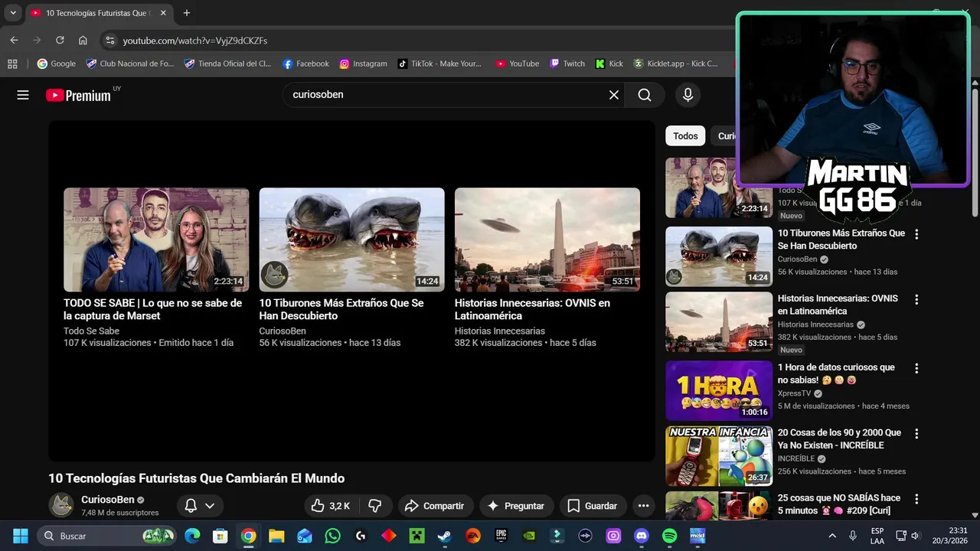Image resolution: width=980 pixels, height=551 pixels.
Task: Open options menu for 25 cosas que NO SABÍAS
Action: pos(916,498)
